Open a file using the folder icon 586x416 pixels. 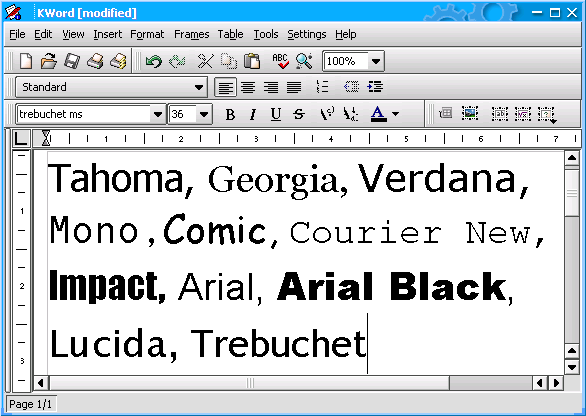tap(49, 61)
